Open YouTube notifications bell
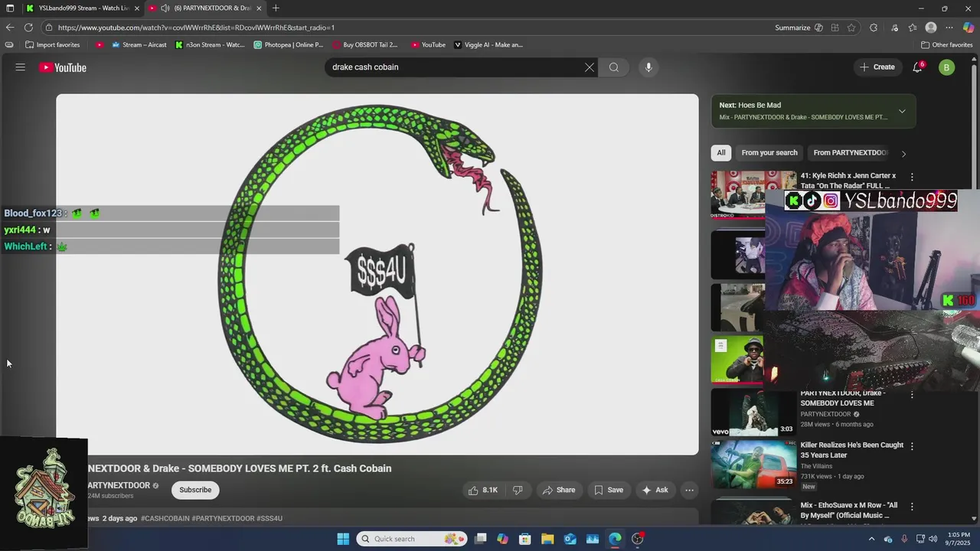 tap(917, 67)
